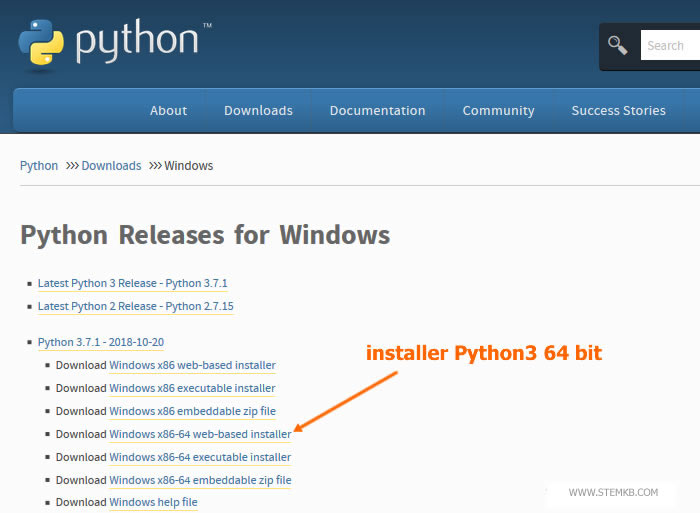Download Windows x86 executable installer
700x513 pixels.
point(192,389)
